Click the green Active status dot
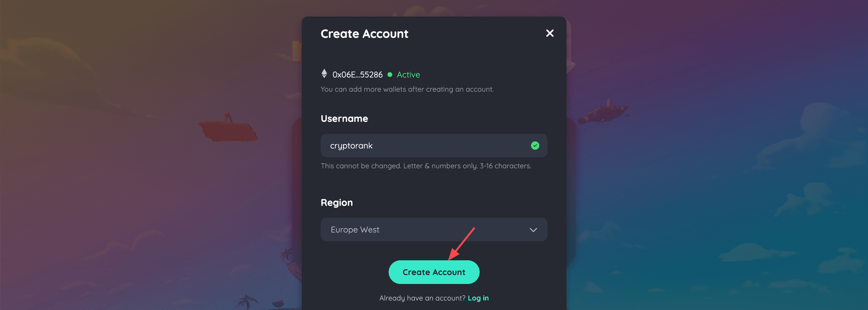 390,75
